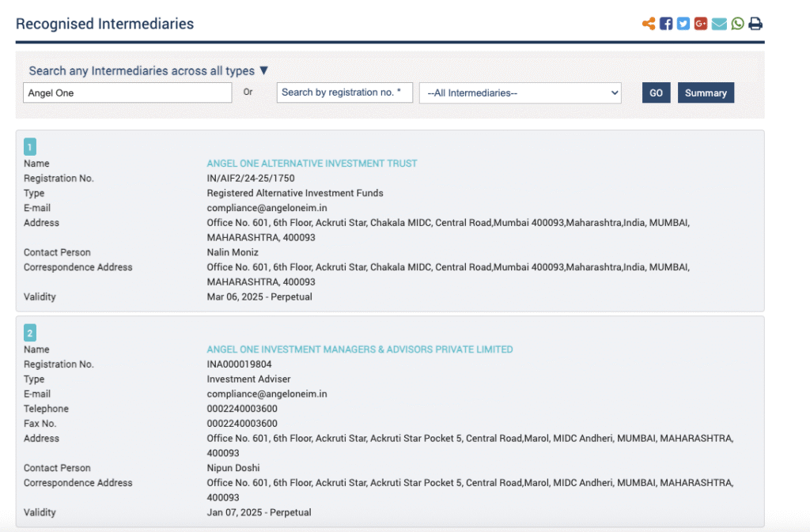Select registration number IN/AIF2/24-25/1750

point(251,178)
